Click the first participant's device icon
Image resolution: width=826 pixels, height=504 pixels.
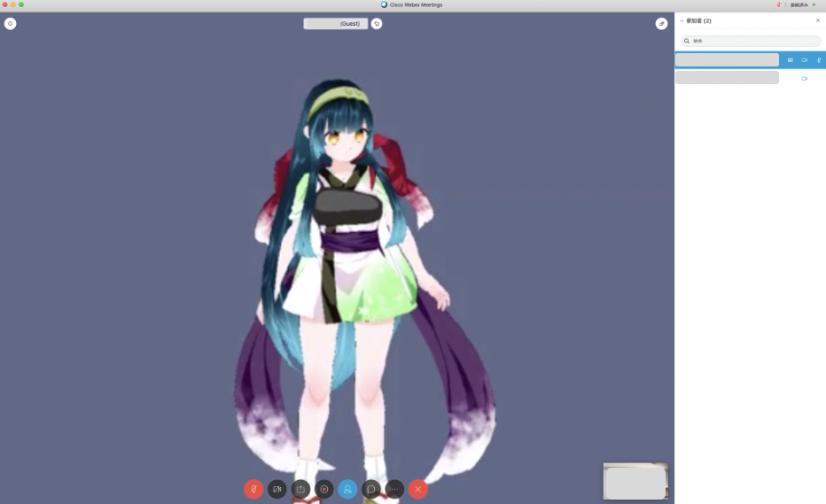click(x=791, y=60)
